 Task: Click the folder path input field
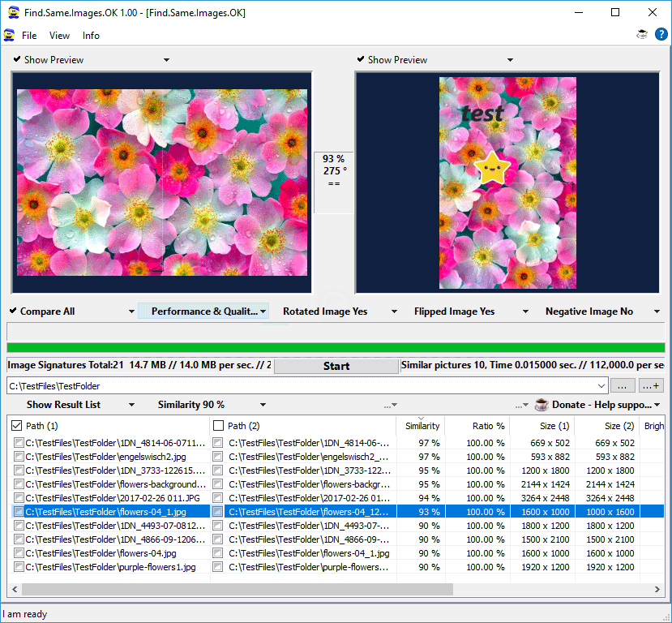[x=300, y=386]
